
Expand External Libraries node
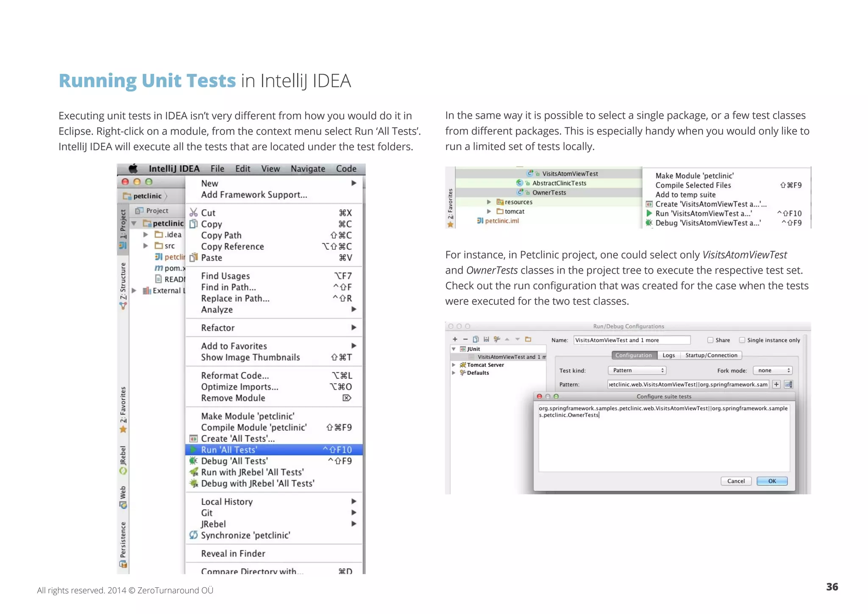tap(134, 290)
